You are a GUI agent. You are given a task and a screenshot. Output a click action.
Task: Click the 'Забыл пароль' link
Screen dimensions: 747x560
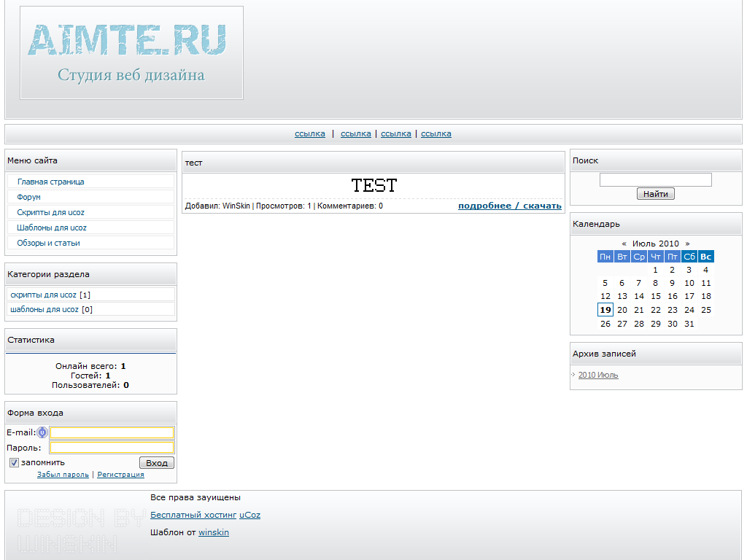pos(63,474)
